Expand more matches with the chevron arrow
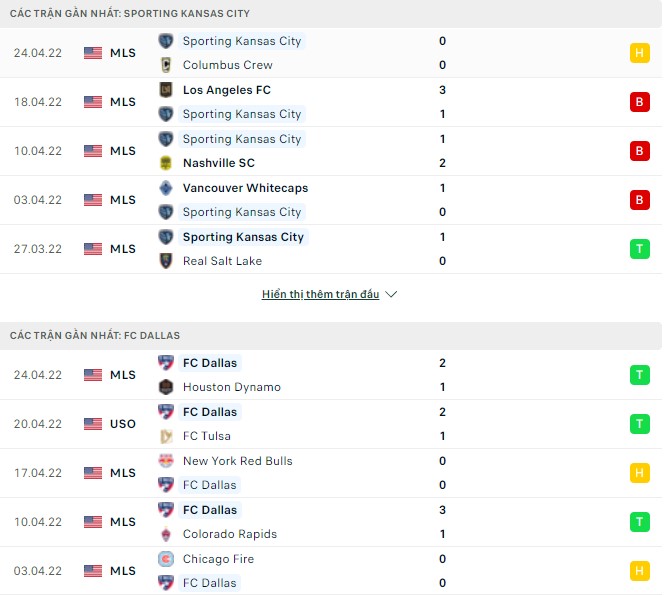Screen dimensions: 667x595 [391, 295]
